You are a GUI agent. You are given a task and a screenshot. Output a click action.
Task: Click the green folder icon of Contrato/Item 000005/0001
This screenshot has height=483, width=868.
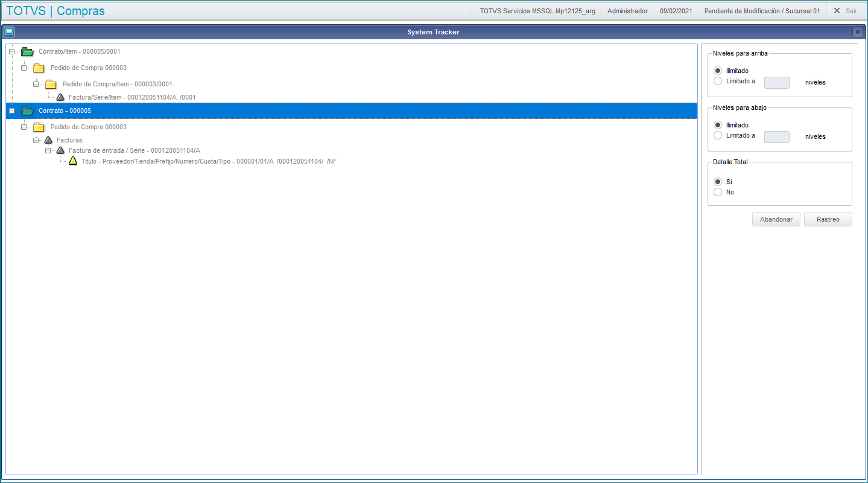click(27, 52)
